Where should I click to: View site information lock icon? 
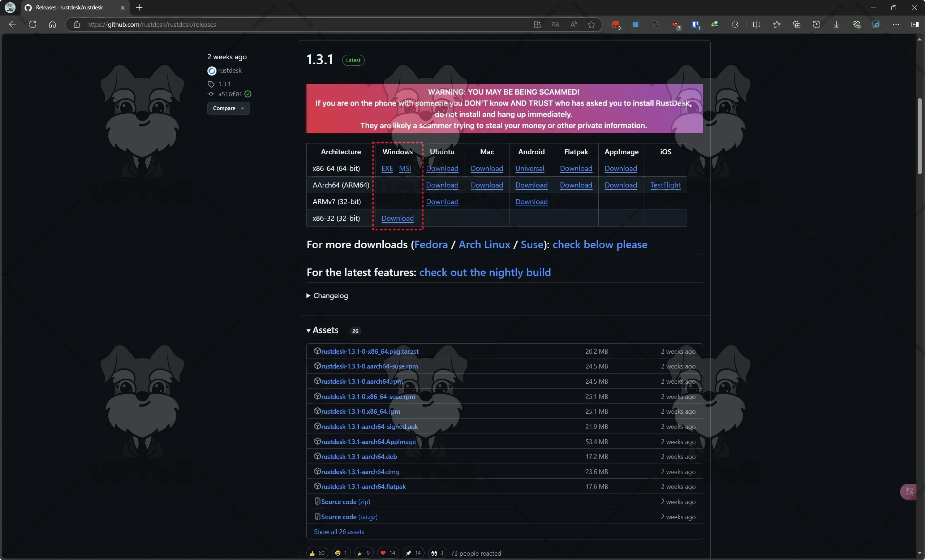77,25
